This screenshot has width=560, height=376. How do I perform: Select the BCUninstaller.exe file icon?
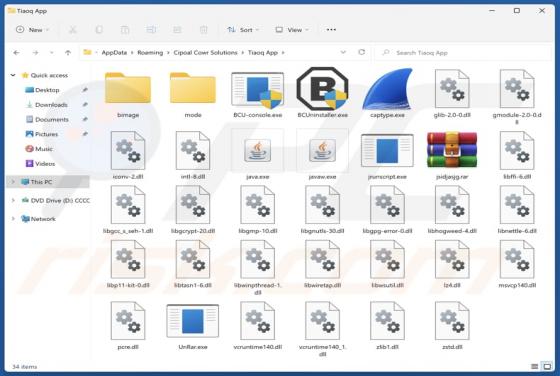322,88
